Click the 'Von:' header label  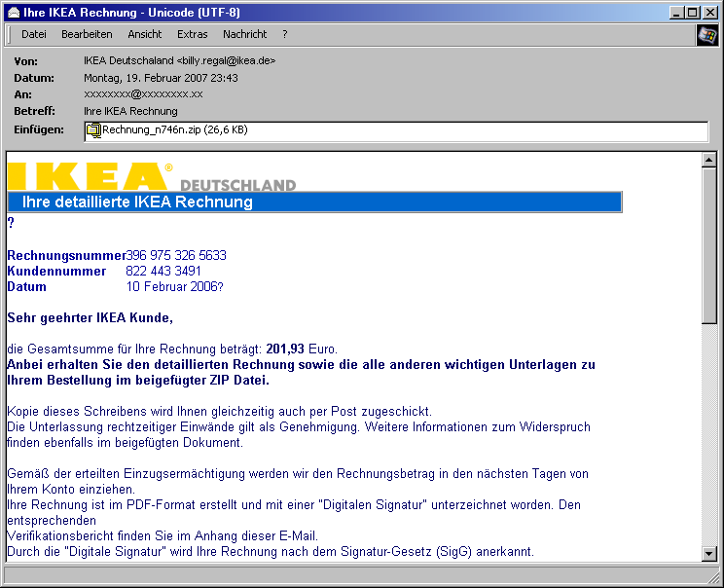click(26, 61)
